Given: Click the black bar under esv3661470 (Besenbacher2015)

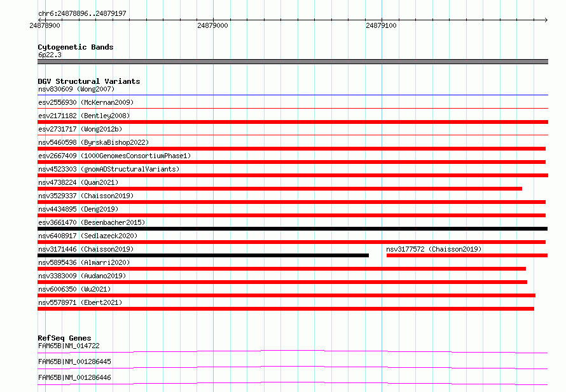Looking at the screenshot, I should 293,229.
